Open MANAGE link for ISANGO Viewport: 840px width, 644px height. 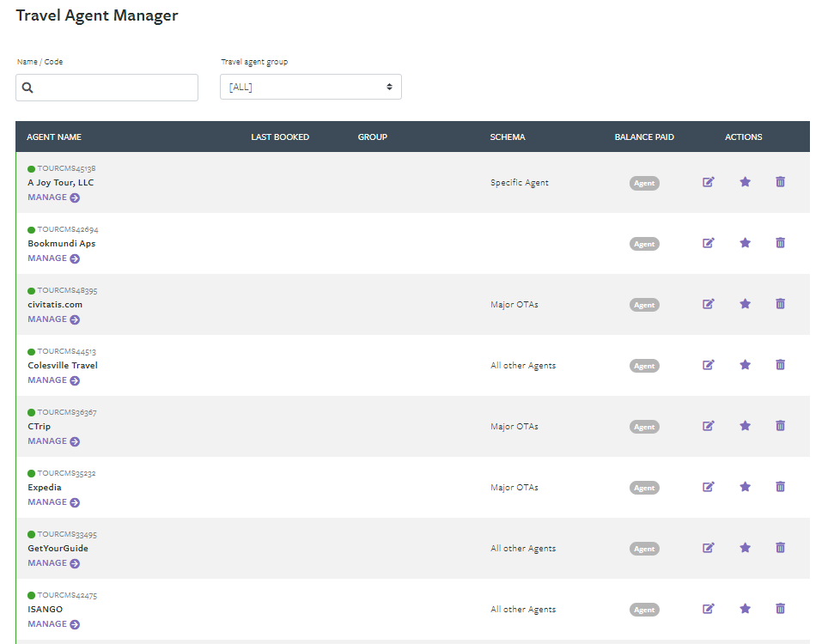pyautogui.click(x=53, y=624)
